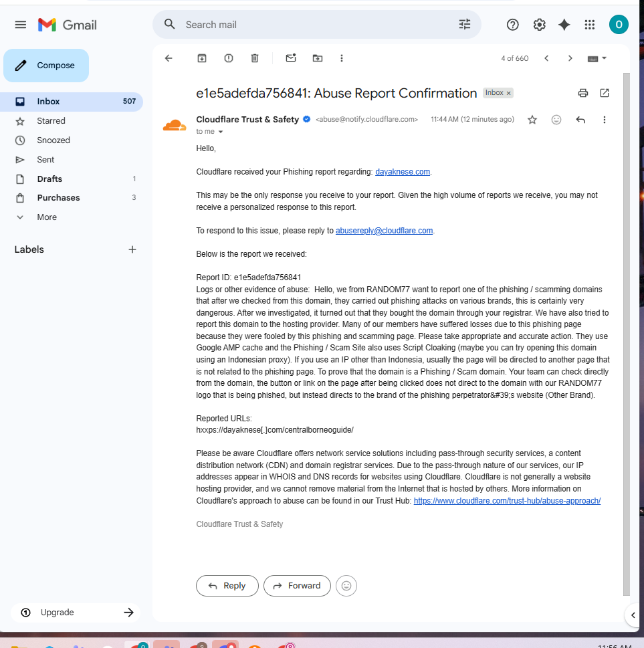
Task: Open Settings gear icon
Action: click(539, 25)
